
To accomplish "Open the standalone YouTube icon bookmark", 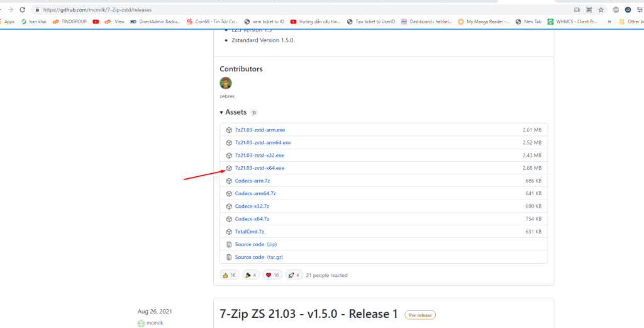I will tap(96, 22).
